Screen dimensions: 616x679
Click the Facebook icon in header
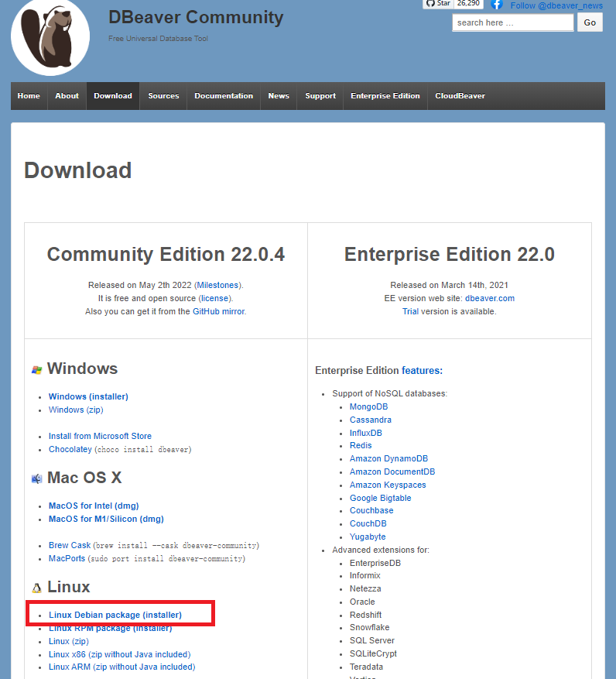[x=497, y=5]
